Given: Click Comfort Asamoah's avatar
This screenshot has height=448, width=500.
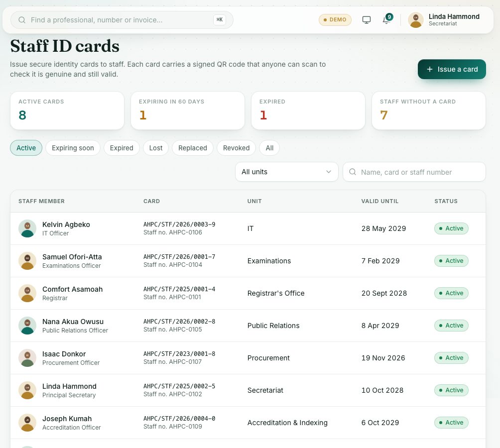Looking at the screenshot, I should coord(27,293).
